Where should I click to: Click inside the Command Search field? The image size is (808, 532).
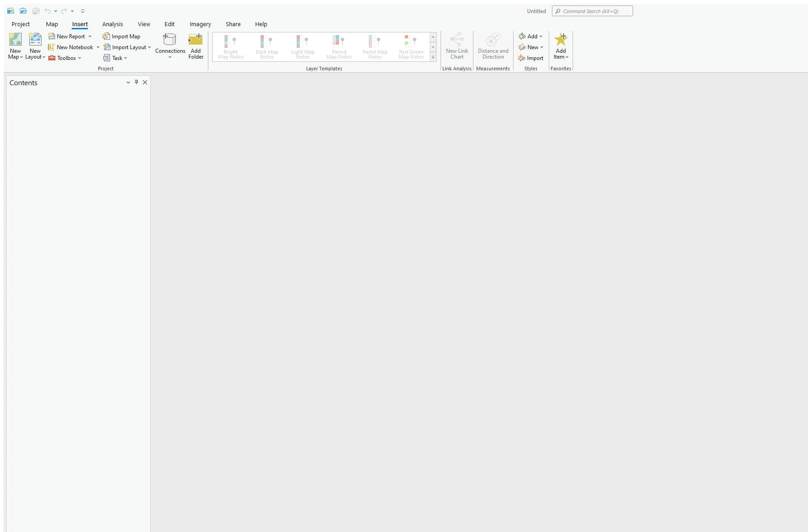pyautogui.click(x=592, y=11)
